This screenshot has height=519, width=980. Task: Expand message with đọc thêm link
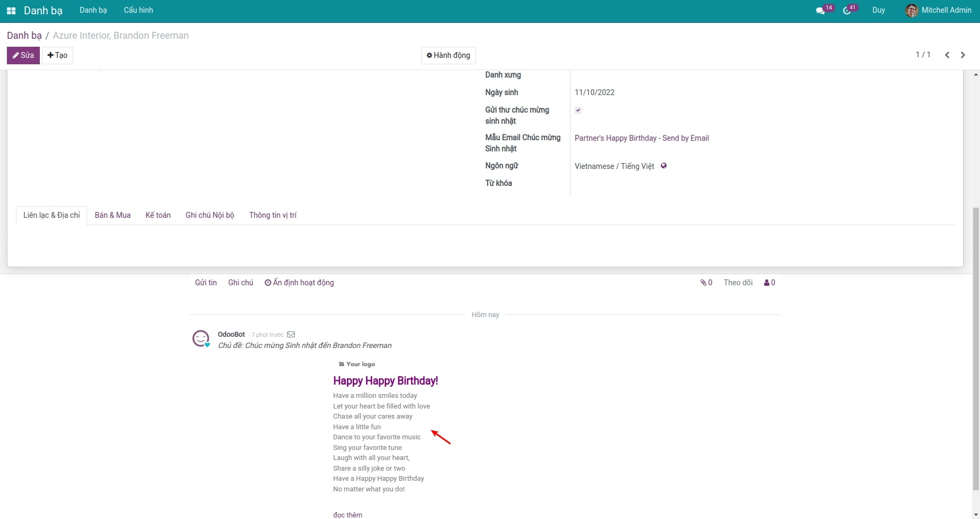(x=347, y=515)
